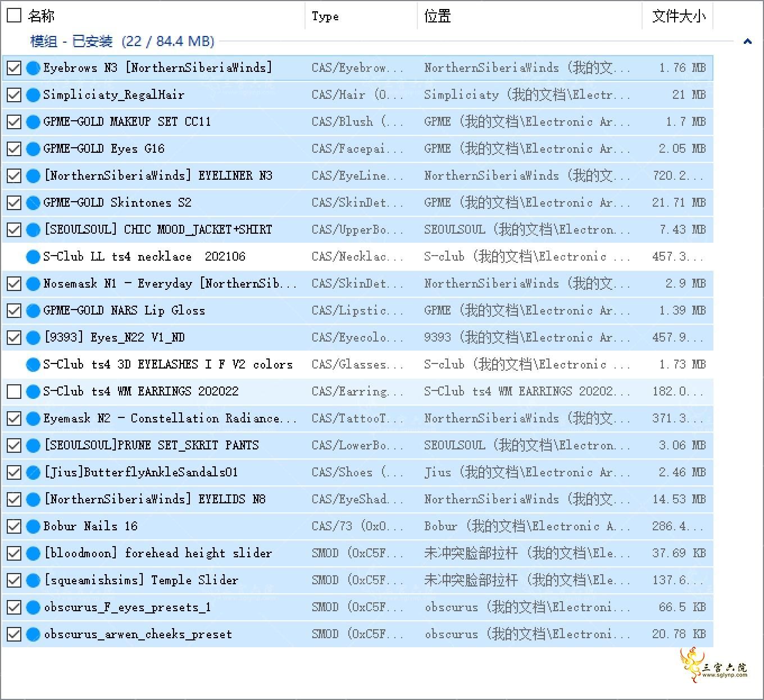Click blue icon beside GPME-GOLD Skintones S2
The width and height of the screenshot is (764, 700).
pyautogui.click(x=33, y=203)
